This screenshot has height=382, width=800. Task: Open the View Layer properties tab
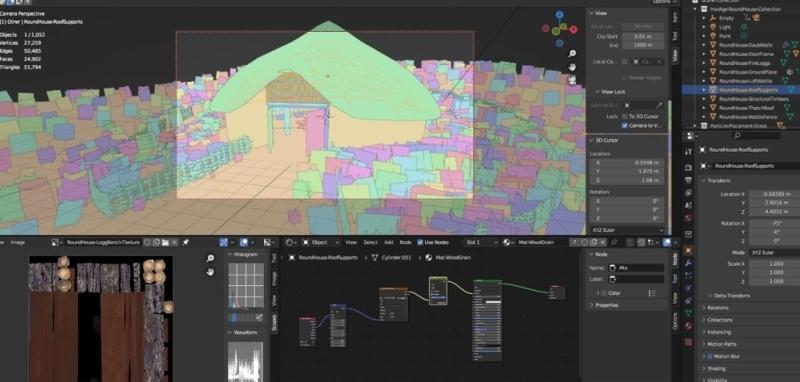(688, 193)
